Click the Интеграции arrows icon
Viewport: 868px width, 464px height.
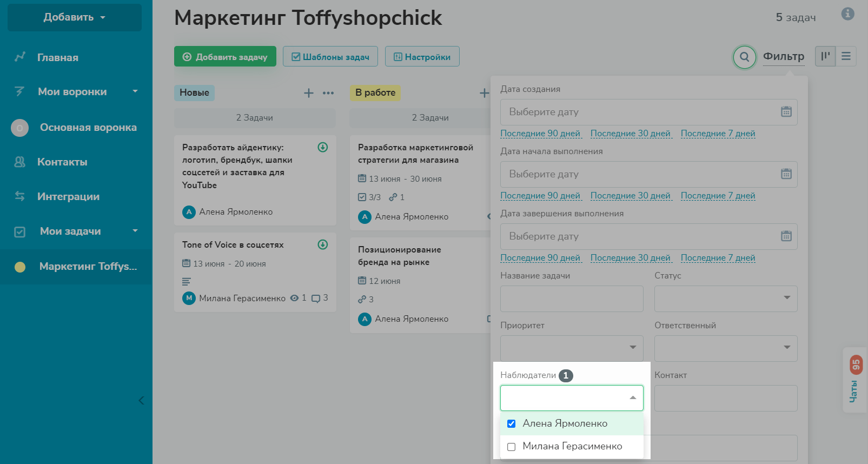[x=20, y=196]
